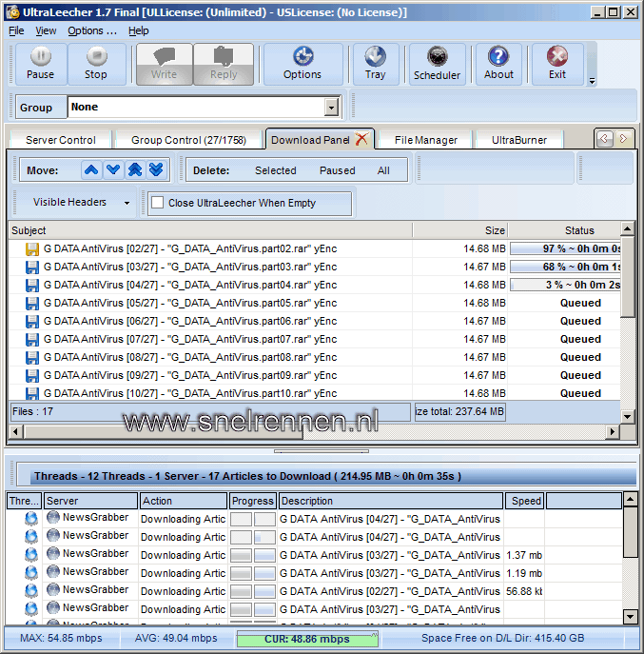Screen dimensions: 644x654
Task: Click the 68 % progress bar of part03
Action: [565, 267]
